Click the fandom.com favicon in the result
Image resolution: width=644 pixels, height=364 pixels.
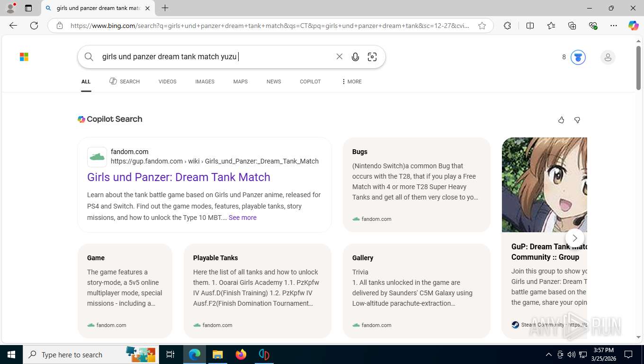tap(97, 157)
